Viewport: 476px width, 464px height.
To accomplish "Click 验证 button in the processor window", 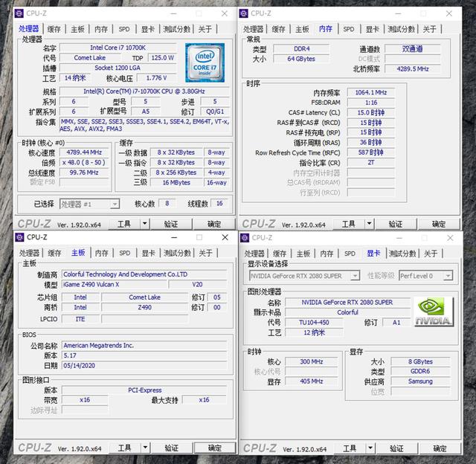I will (x=171, y=224).
